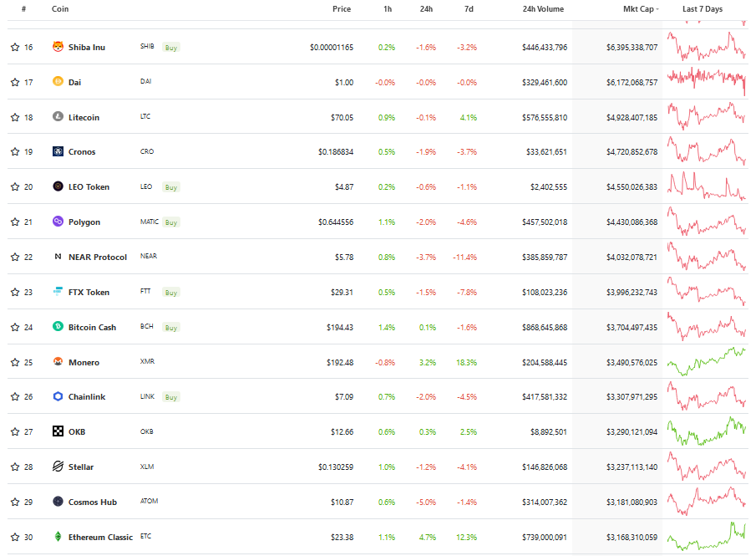This screenshot has width=756, height=556.
Task: Click the Litecoin logo icon
Action: point(58,117)
